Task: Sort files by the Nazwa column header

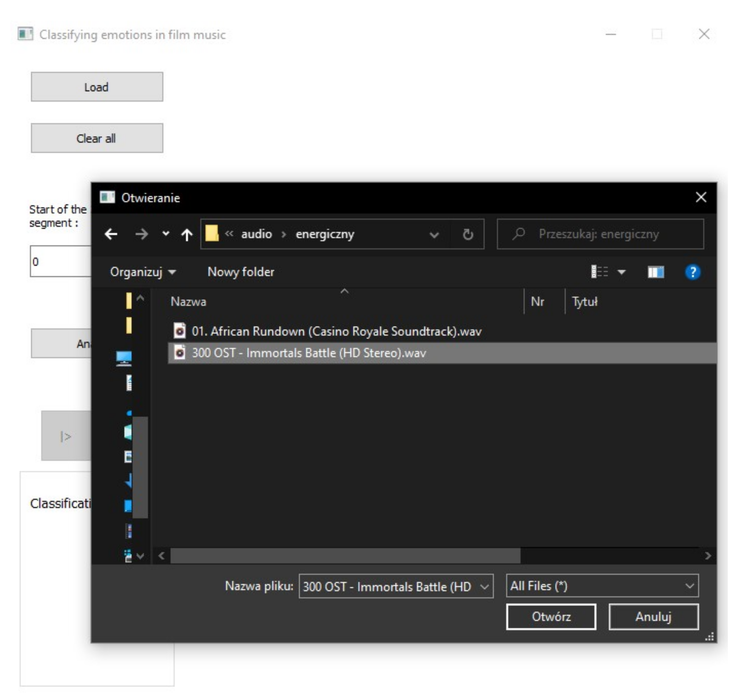Action: click(x=188, y=301)
